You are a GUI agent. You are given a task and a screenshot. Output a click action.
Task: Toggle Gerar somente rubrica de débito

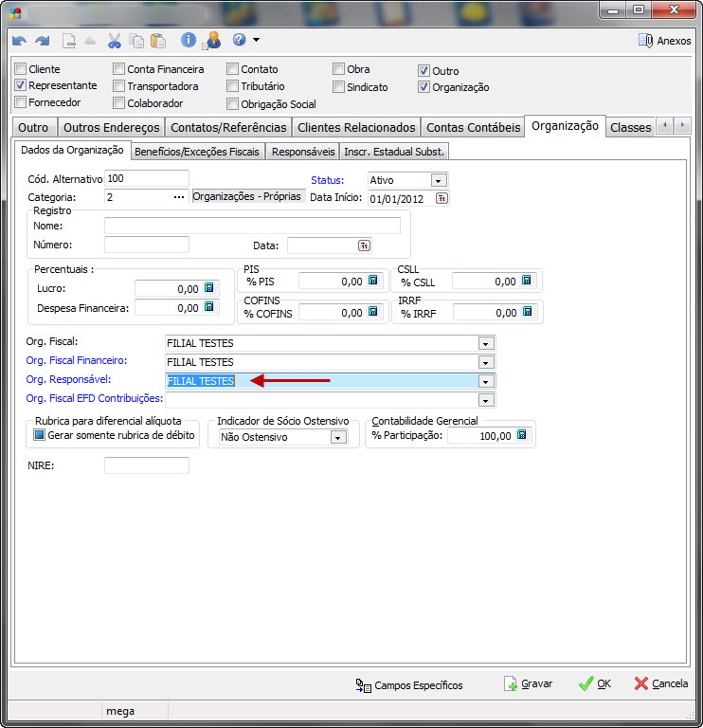pyautogui.click(x=40, y=435)
